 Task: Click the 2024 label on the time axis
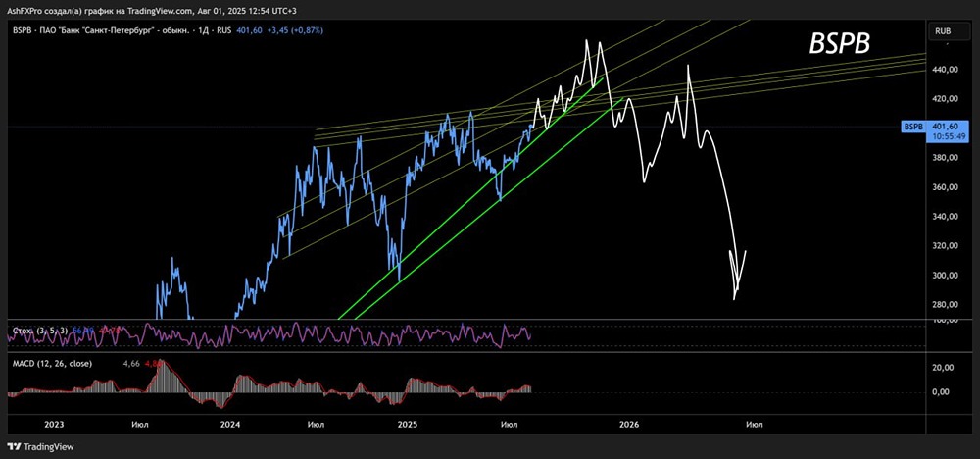coord(230,424)
